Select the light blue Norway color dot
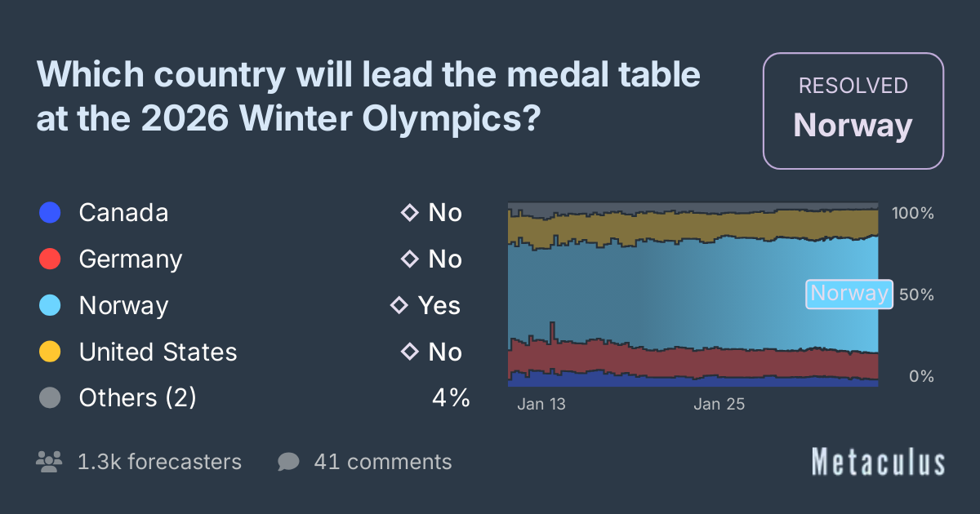 (51, 306)
